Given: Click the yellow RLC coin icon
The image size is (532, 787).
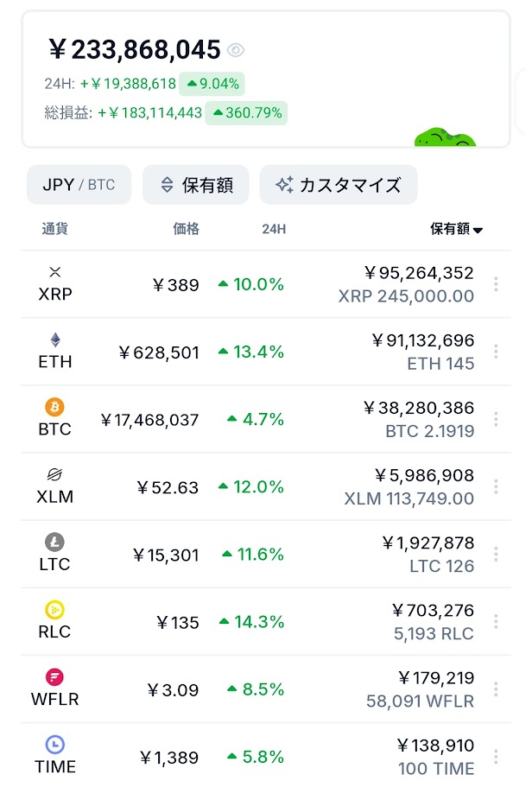Looking at the screenshot, I should tap(55, 610).
